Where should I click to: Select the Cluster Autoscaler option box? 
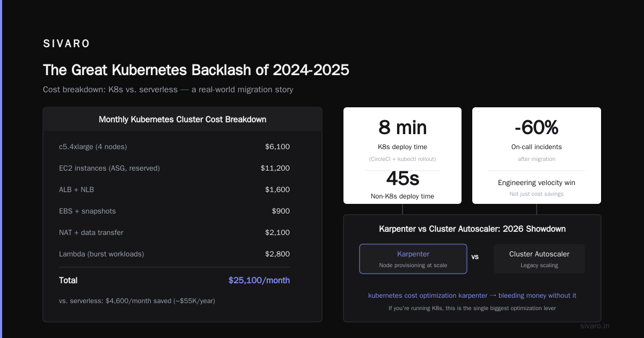539,259
